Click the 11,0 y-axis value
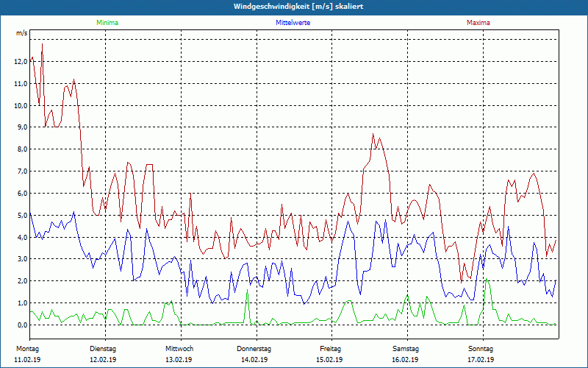Image resolution: width=588 pixels, height=368 pixels. pos(21,84)
